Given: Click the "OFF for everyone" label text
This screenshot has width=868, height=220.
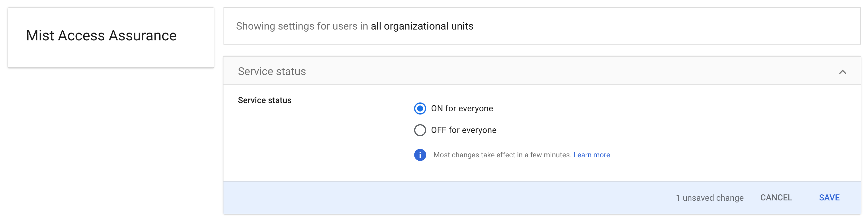Looking at the screenshot, I should coord(463,130).
